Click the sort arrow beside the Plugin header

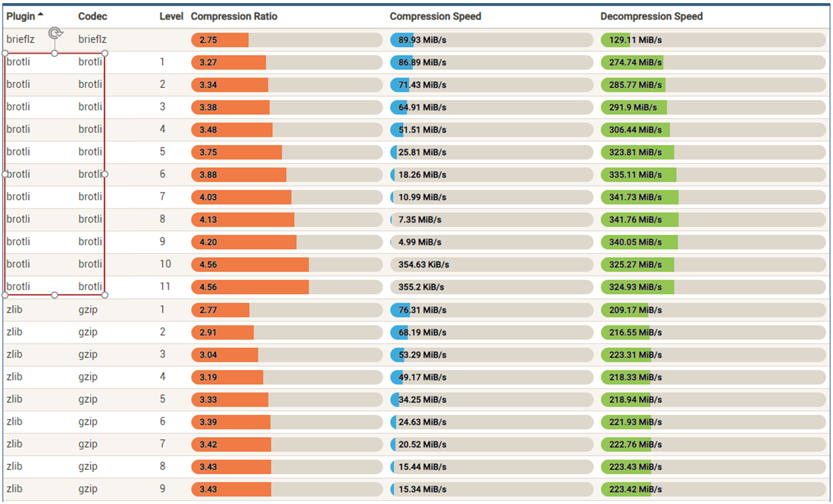(40, 15)
